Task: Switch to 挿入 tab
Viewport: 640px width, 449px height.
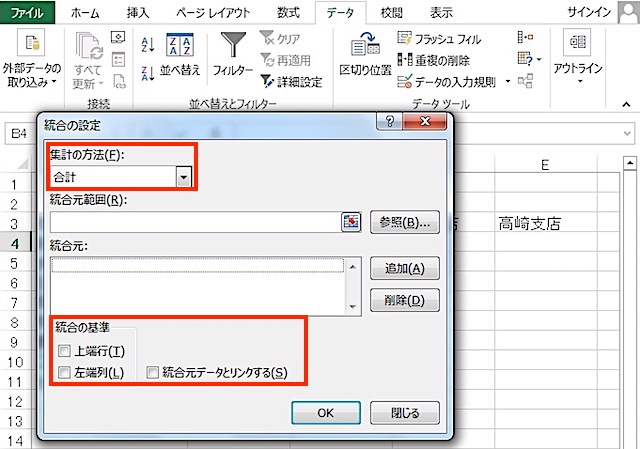Action: point(138,13)
